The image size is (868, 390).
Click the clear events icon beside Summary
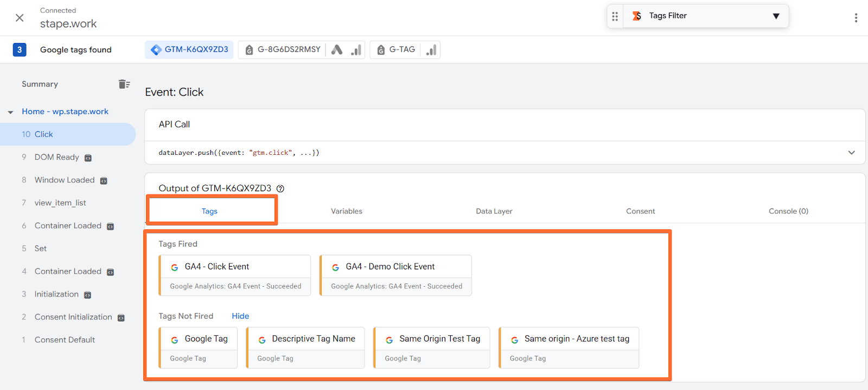coord(124,84)
